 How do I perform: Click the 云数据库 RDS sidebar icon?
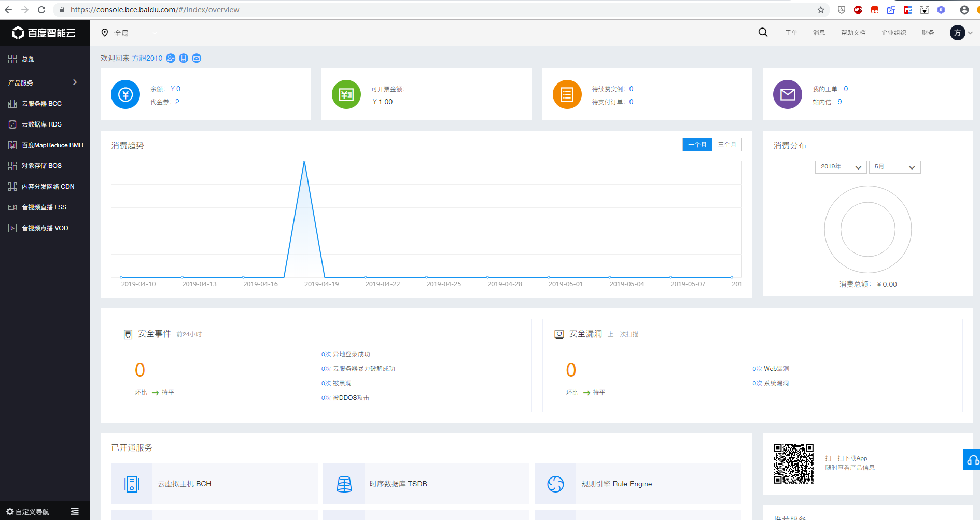coord(12,124)
